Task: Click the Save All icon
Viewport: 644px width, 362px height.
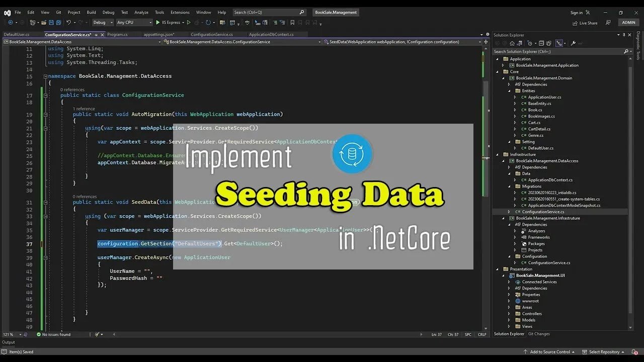Action: pyautogui.click(x=58, y=22)
